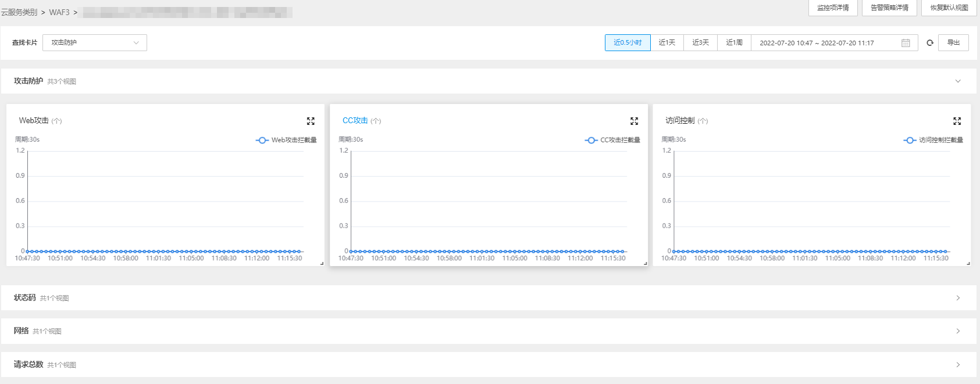The image size is (980, 384).
Task: Click the refresh icon next to date range
Action: (929, 42)
